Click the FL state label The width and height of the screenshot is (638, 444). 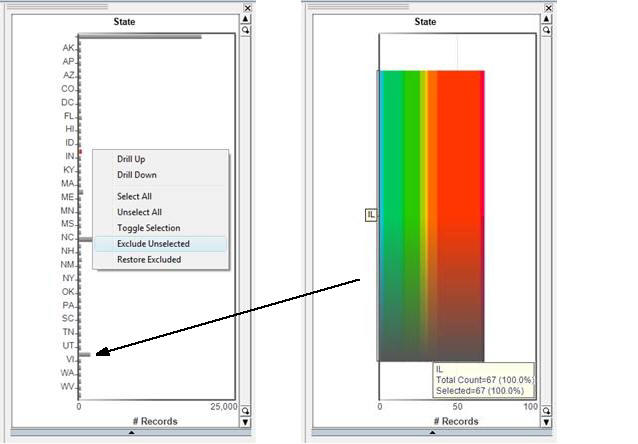click(x=69, y=116)
